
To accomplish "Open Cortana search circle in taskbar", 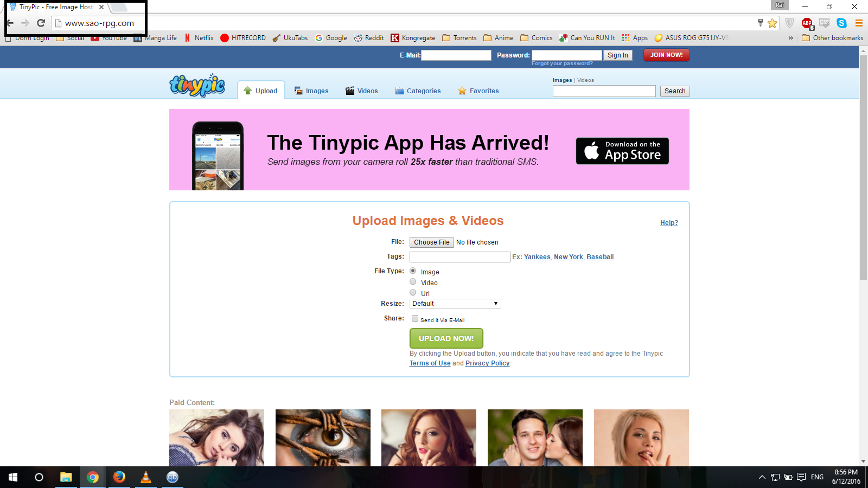I will pos(39,477).
